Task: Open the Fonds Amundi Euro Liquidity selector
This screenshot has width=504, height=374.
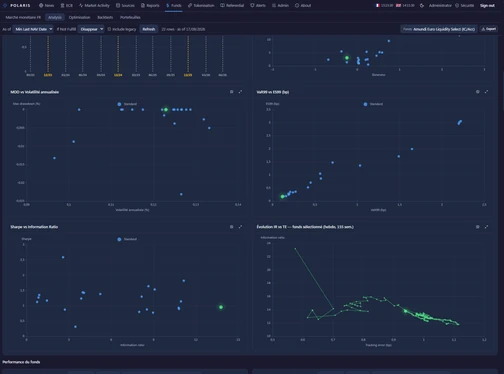Action: click(x=439, y=29)
